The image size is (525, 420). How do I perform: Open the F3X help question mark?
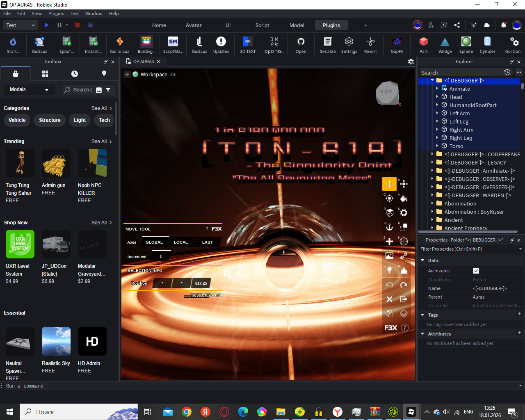[x=404, y=328]
